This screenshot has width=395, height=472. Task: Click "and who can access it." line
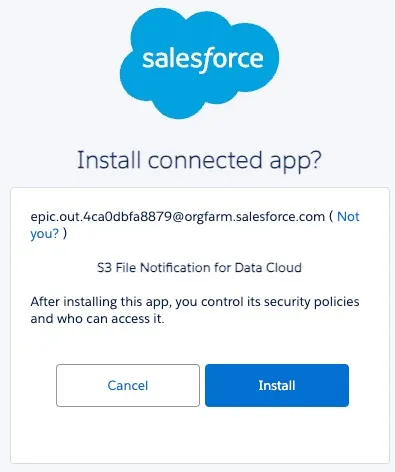click(x=97, y=319)
